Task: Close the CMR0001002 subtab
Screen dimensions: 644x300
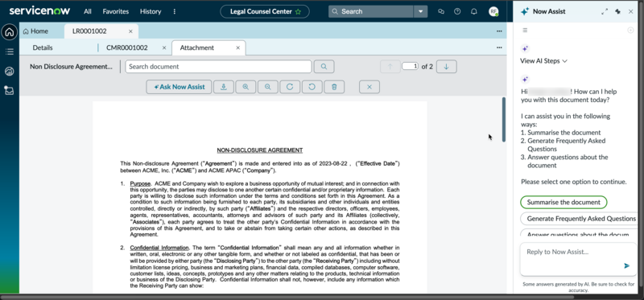Action: tap(164, 47)
